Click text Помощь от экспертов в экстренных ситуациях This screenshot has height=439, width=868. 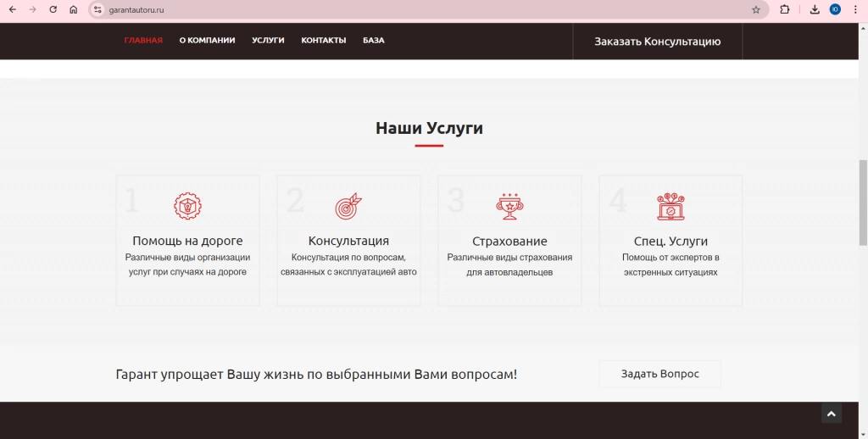click(x=670, y=264)
